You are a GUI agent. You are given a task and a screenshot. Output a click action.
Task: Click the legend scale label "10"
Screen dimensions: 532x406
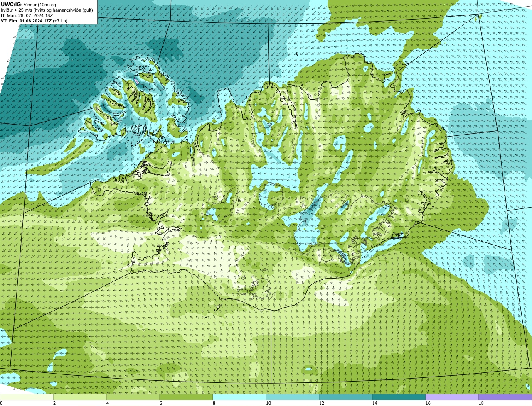pyautogui.click(x=268, y=403)
